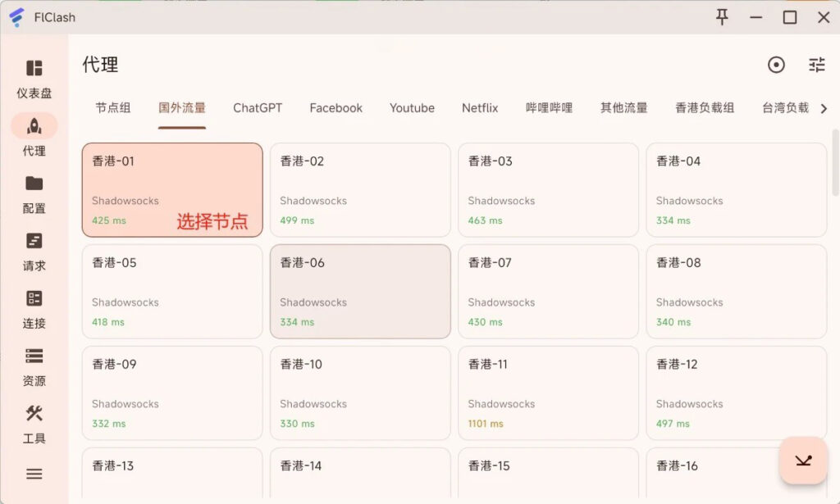Open the 仪表盘 dashboard panel
The height and width of the screenshot is (504, 840).
pos(34,78)
